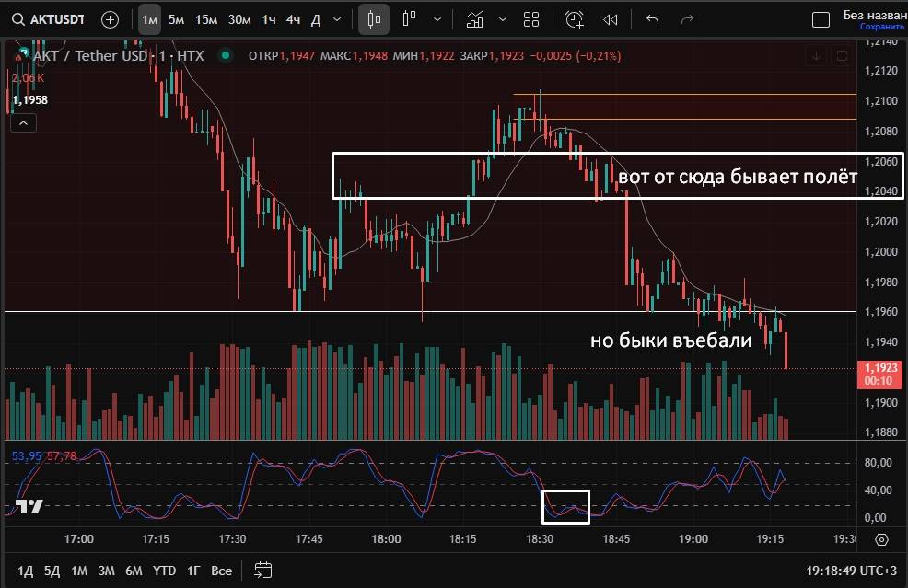The width and height of the screenshot is (908, 588).
Task: Start bar replay with the rewind icon
Action: coord(610,19)
